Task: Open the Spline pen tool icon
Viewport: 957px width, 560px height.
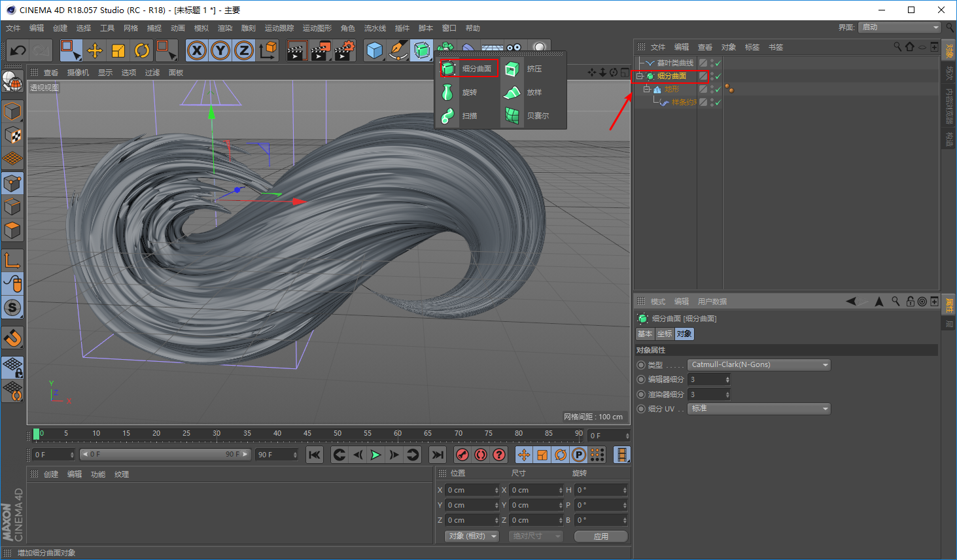Action: point(398,50)
